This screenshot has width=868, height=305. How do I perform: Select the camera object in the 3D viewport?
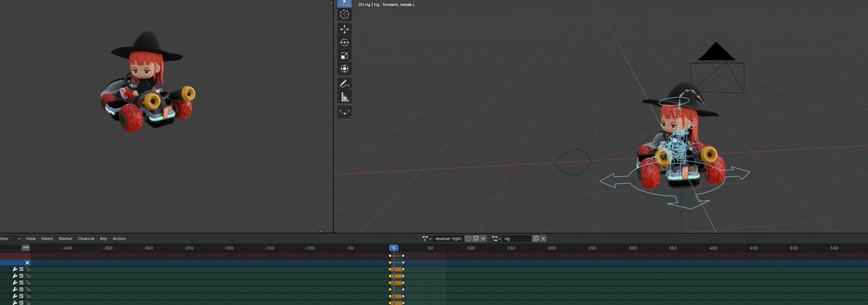pos(717,67)
